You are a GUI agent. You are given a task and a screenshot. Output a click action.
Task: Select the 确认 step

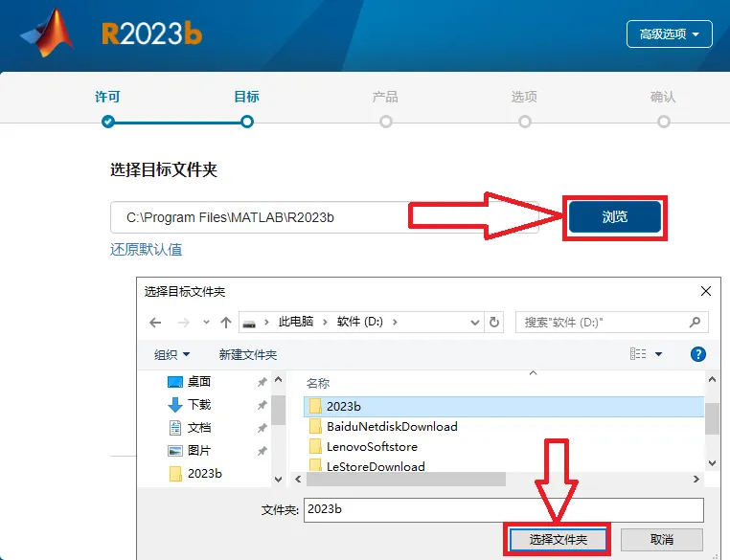tap(663, 97)
